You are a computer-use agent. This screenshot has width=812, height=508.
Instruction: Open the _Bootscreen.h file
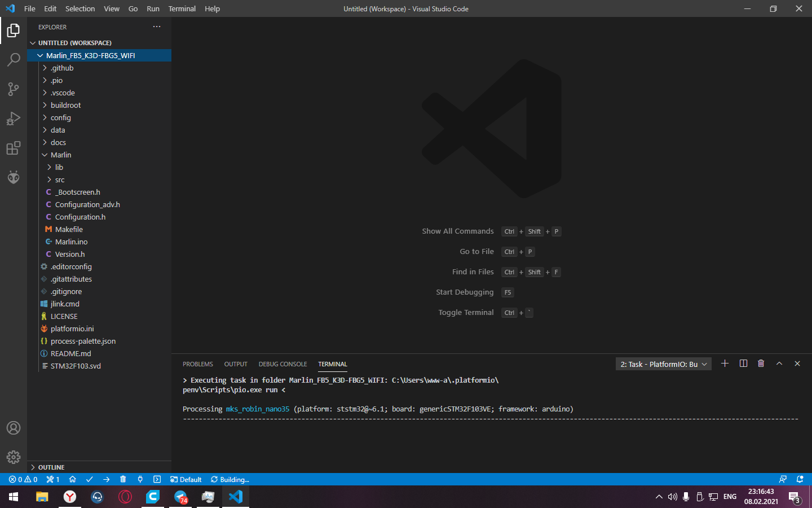click(x=99, y=192)
